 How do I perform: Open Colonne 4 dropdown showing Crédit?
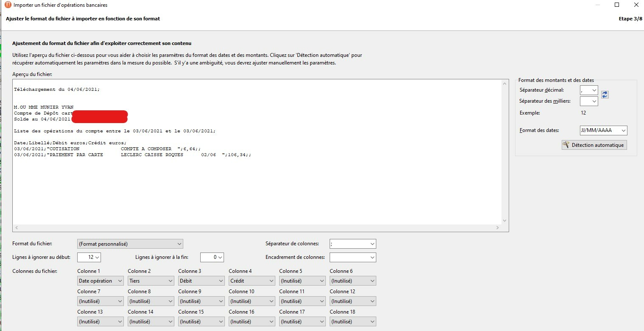click(x=252, y=281)
